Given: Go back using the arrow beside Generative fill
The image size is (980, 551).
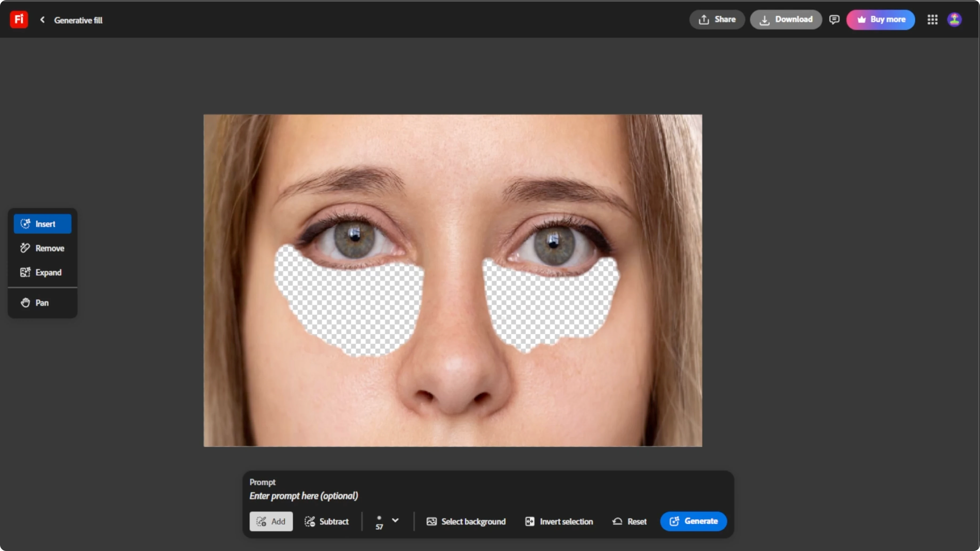Looking at the screenshot, I should pos(42,20).
